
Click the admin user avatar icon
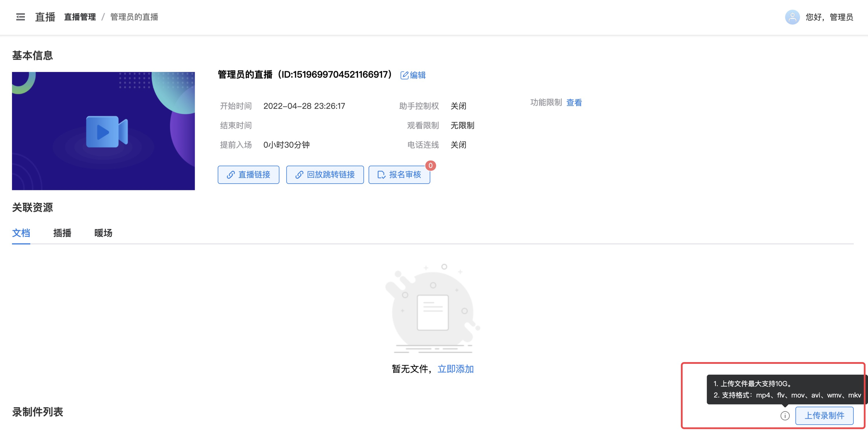792,17
